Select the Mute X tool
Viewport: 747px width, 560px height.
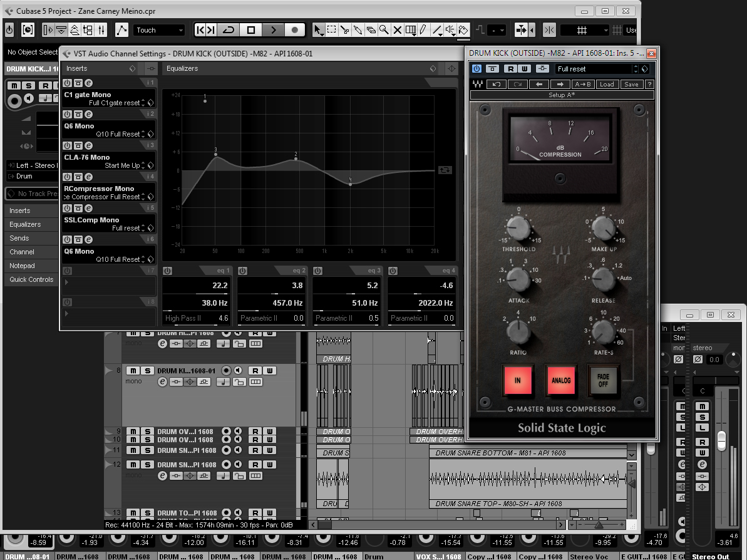[397, 30]
